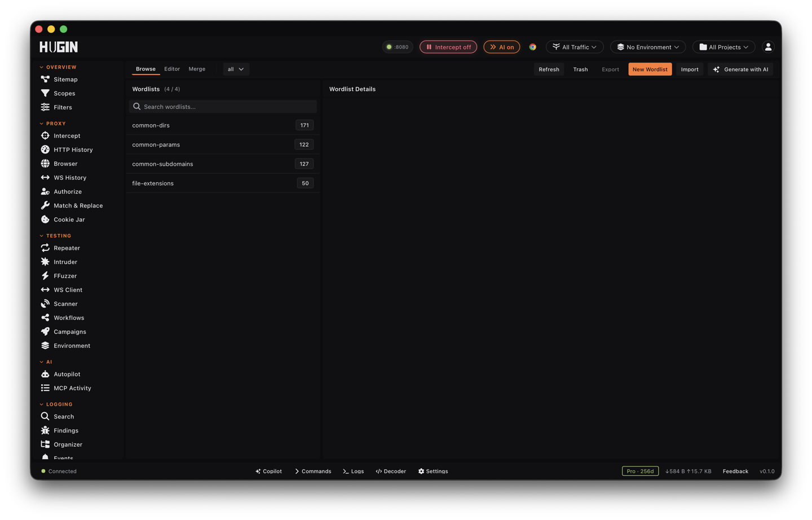Select the common-subdomains wordlist row
The height and width of the screenshot is (520, 812).
pos(223,164)
